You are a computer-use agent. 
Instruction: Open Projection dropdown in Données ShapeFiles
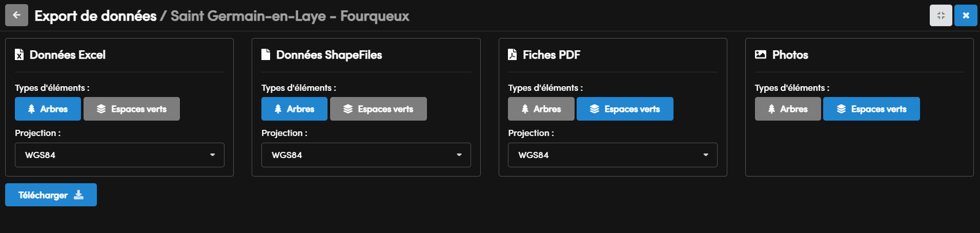(x=366, y=155)
